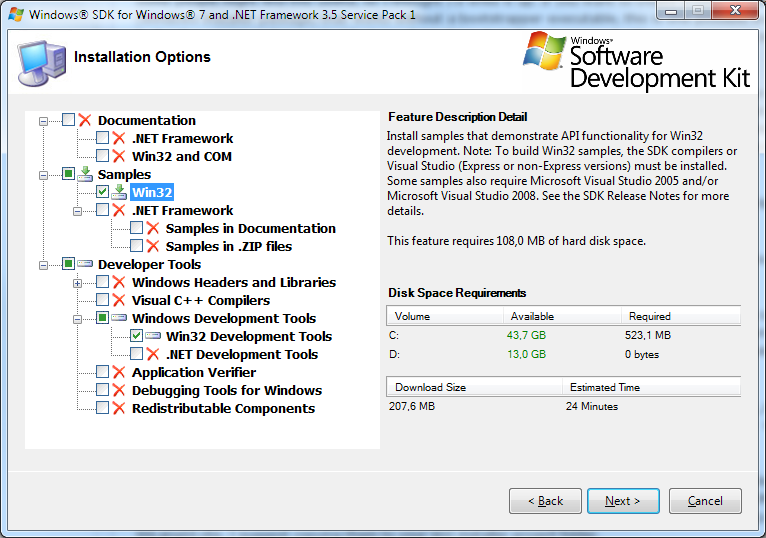766x538 pixels.
Task: Click the Windows flag logo of Software Development Kit
Action: click(x=544, y=50)
